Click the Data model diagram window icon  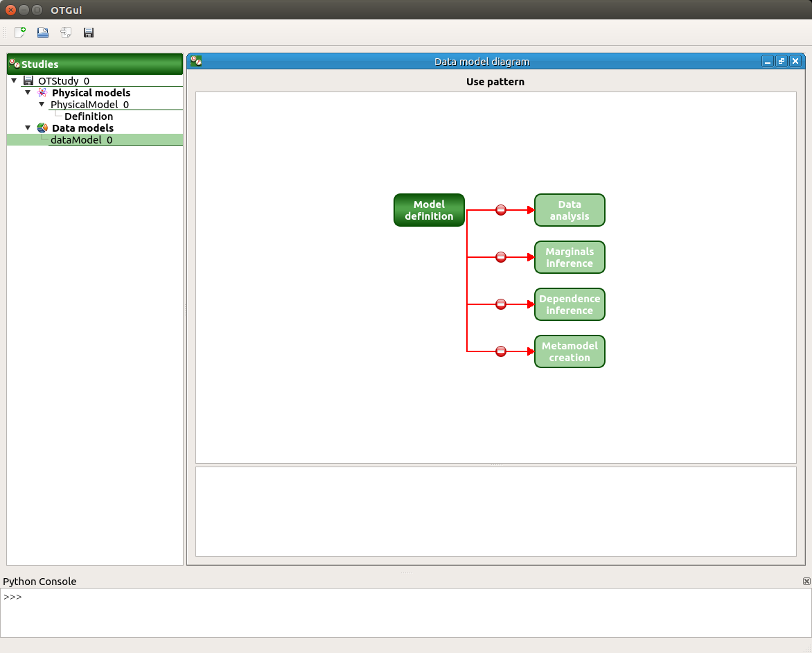point(197,61)
